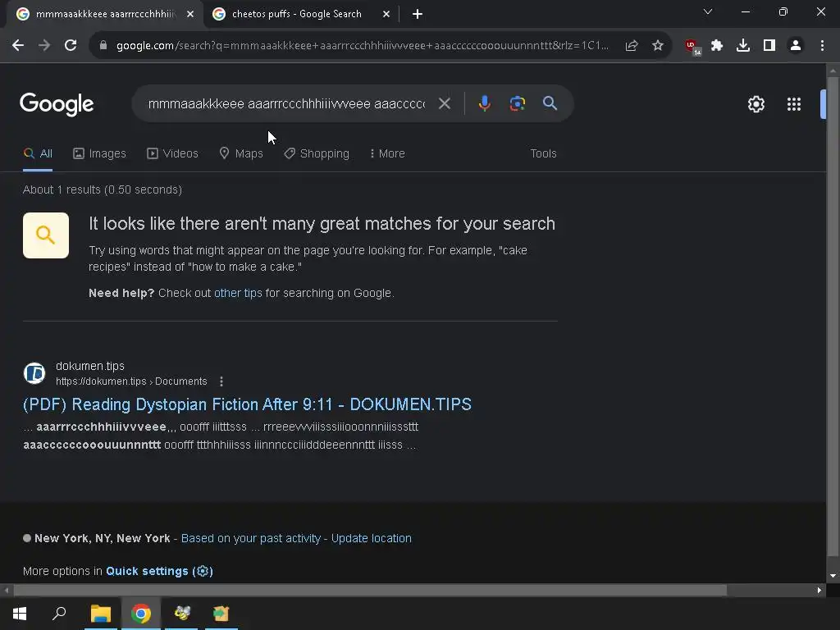Clear the search box with the X icon

click(x=444, y=103)
